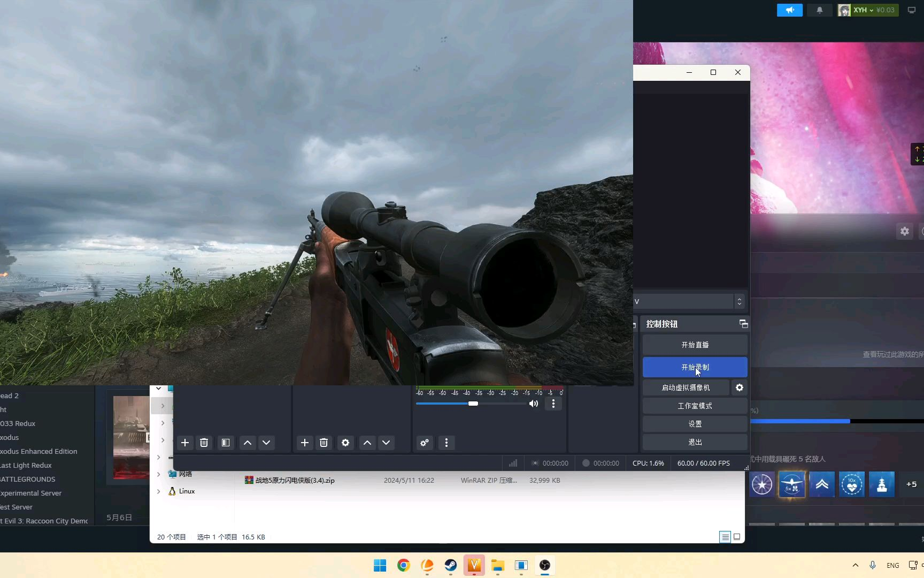Open Steam notifications bell
Viewport: 924px width, 578px height.
tap(819, 10)
